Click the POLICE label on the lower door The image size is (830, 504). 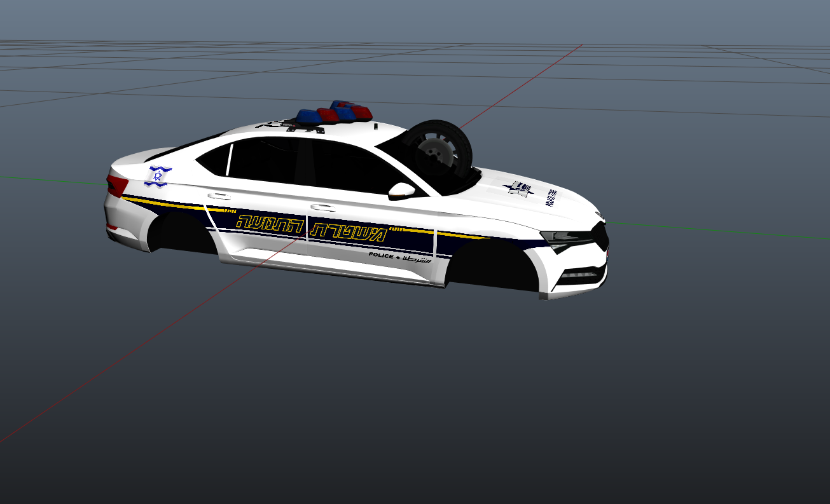381,255
